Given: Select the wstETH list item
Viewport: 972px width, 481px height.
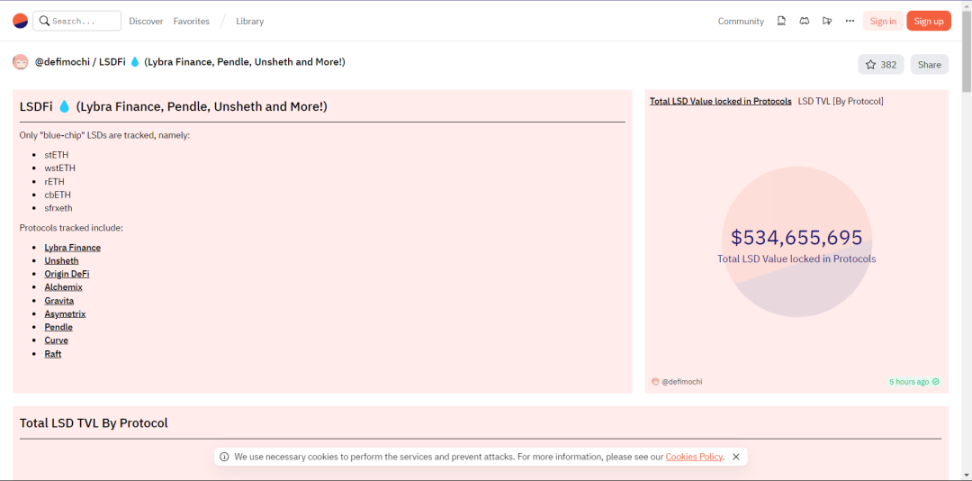Looking at the screenshot, I should [x=60, y=168].
